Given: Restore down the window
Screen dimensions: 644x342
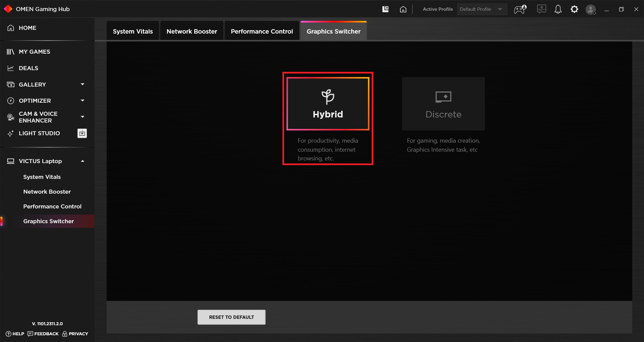Looking at the screenshot, I should click(621, 9).
